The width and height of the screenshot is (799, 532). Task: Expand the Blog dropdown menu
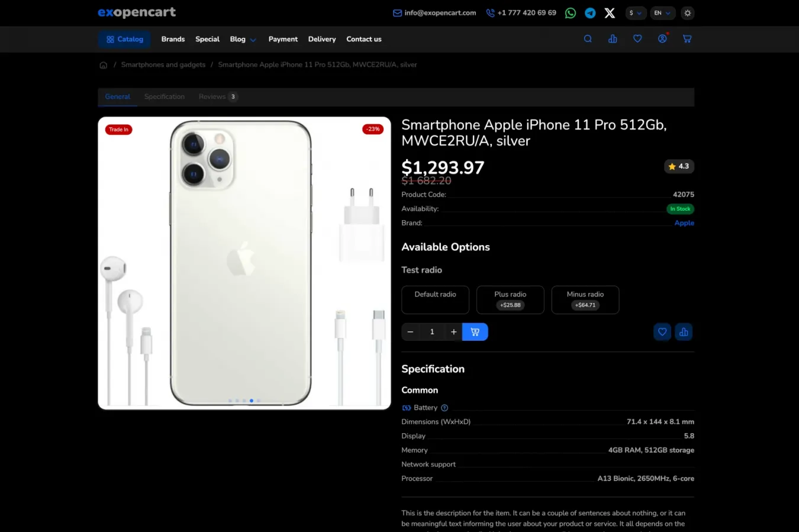tap(243, 39)
